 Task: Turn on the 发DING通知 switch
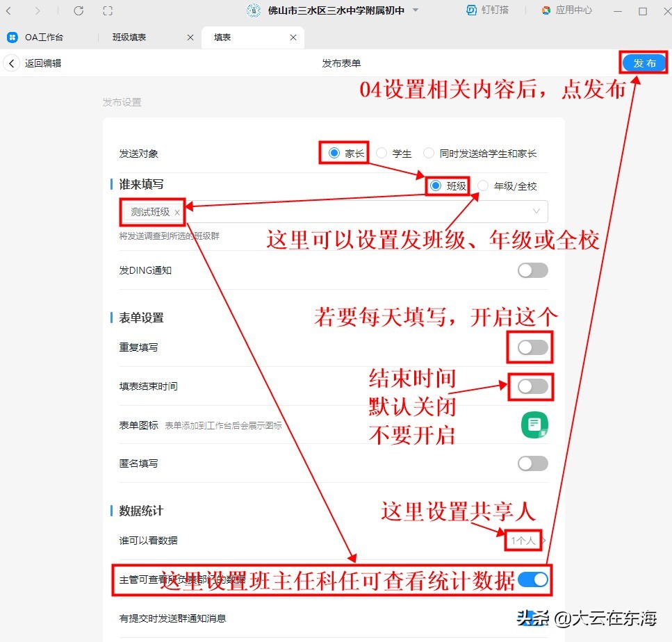(532, 270)
